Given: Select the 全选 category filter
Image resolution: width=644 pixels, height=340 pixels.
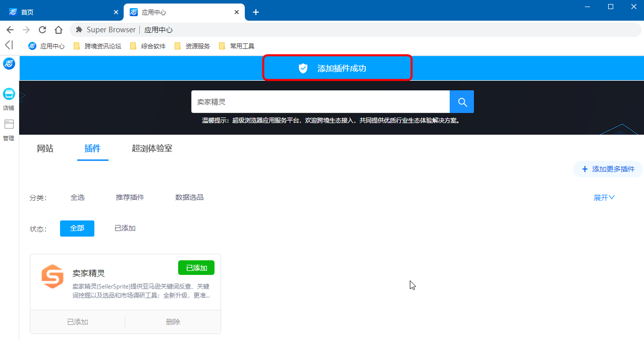Looking at the screenshot, I should point(77,197).
